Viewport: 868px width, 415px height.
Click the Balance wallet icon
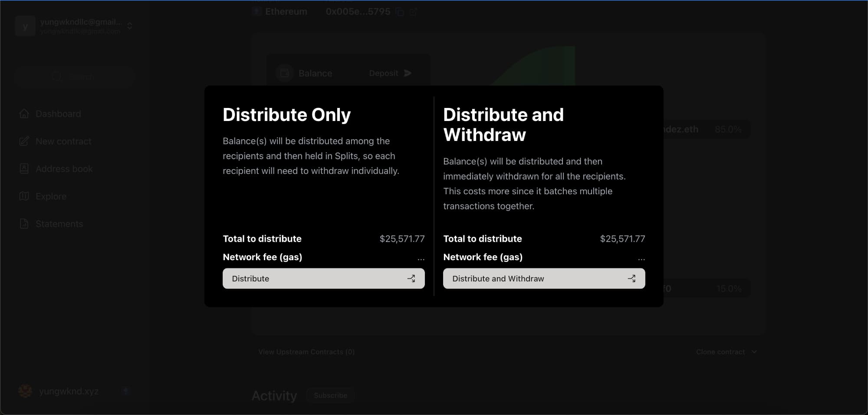285,73
